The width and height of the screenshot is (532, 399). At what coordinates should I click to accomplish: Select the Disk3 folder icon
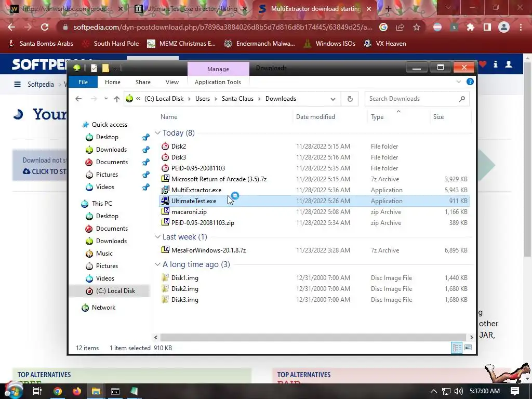click(165, 157)
